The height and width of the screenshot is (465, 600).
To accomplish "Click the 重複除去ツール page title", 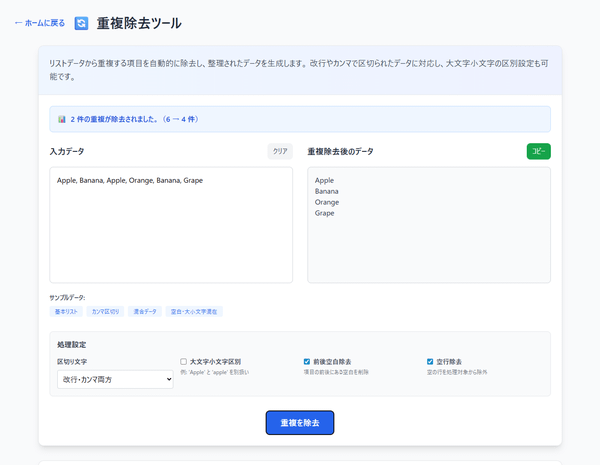I will tap(139, 23).
